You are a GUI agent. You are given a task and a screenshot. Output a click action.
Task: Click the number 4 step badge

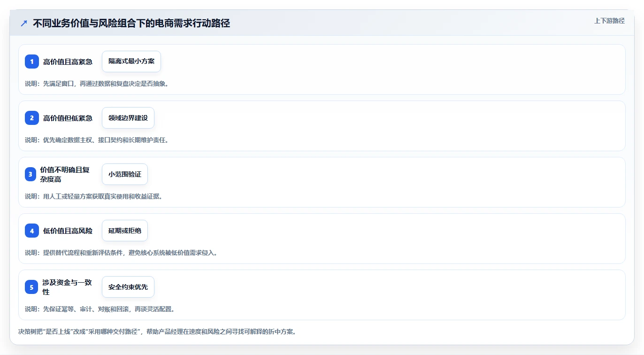[32, 231]
